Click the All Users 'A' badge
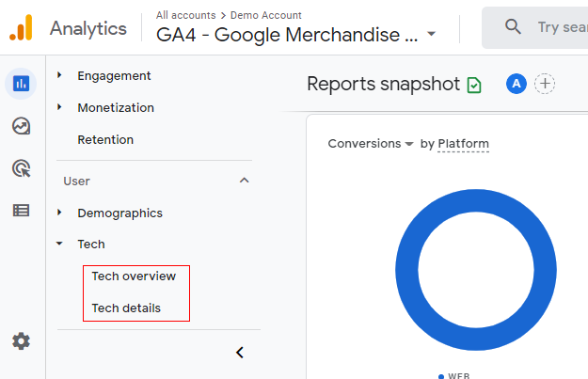The height and width of the screenshot is (379, 588). pos(516,85)
